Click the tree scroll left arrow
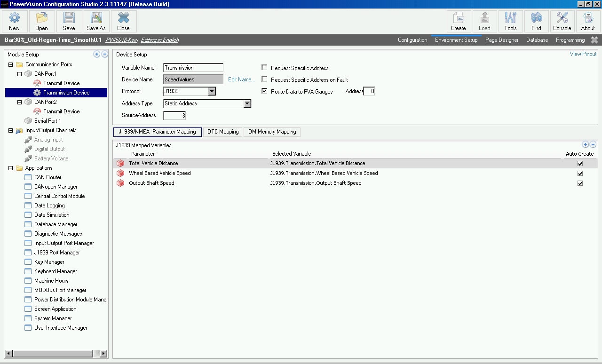 coord(9,354)
